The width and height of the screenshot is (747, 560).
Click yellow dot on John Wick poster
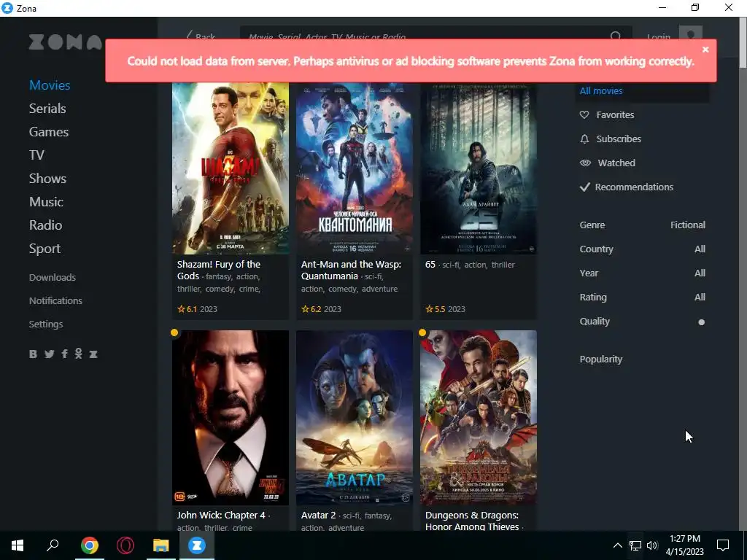(x=174, y=332)
